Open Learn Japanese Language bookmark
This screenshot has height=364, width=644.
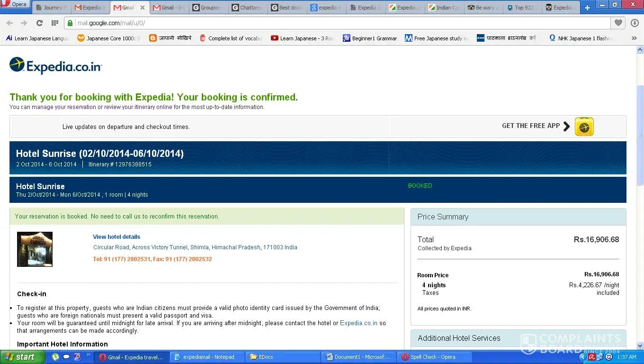coord(37,38)
